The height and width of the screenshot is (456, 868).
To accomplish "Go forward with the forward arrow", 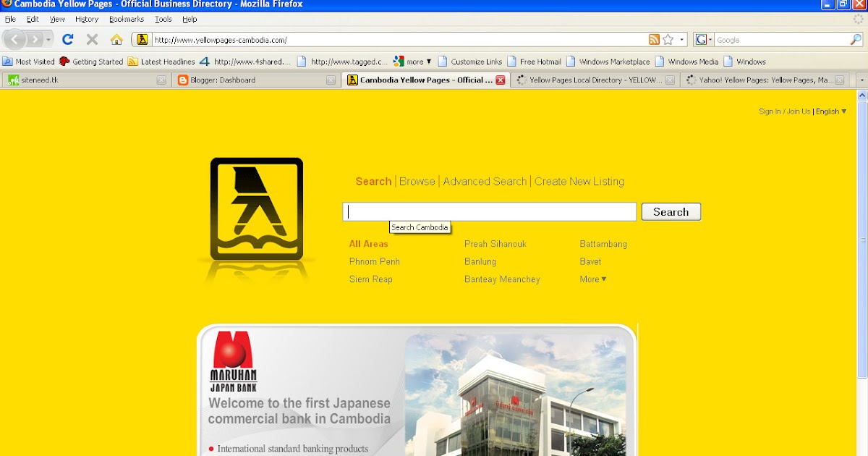I will pyautogui.click(x=35, y=40).
